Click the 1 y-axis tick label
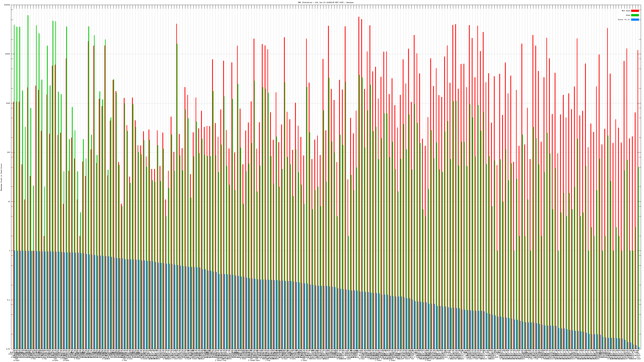The width and height of the screenshot is (644, 362). [x=10, y=251]
